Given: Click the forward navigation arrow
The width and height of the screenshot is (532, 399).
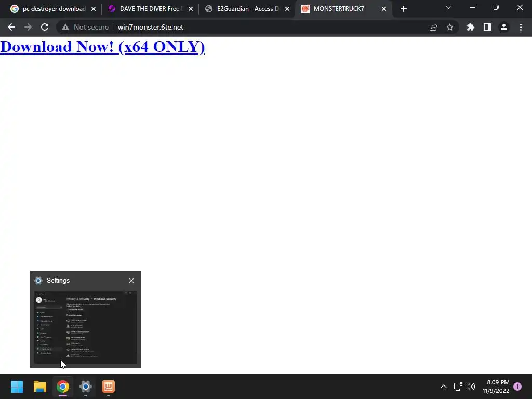Looking at the screenshot, I should coord(28,27).
